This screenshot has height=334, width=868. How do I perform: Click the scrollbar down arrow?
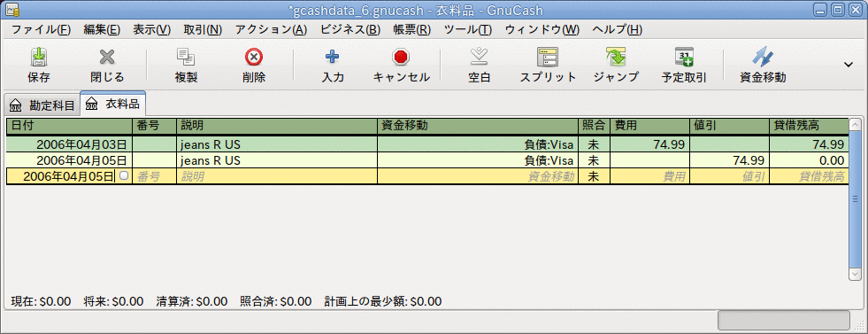(x=855, y=274)
